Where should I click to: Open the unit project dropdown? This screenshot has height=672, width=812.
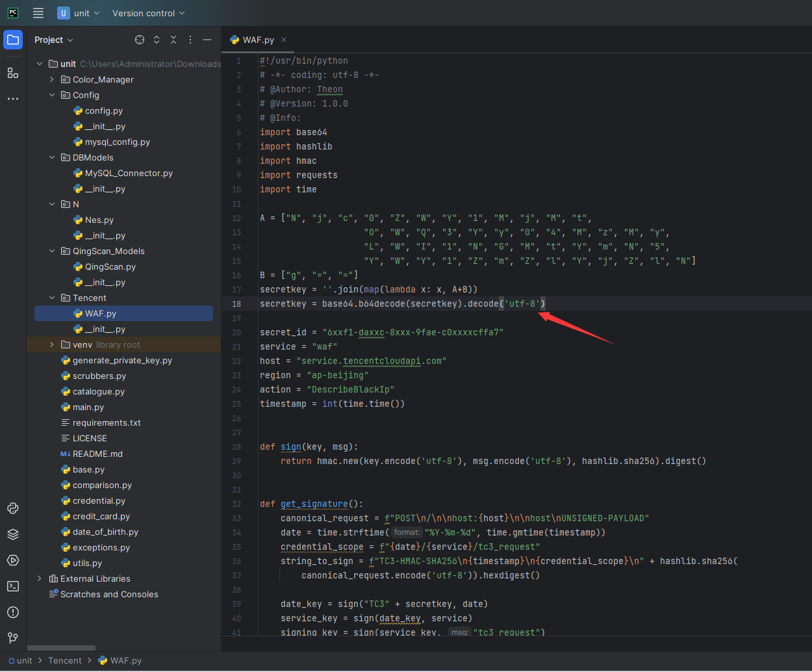(79, 13)
